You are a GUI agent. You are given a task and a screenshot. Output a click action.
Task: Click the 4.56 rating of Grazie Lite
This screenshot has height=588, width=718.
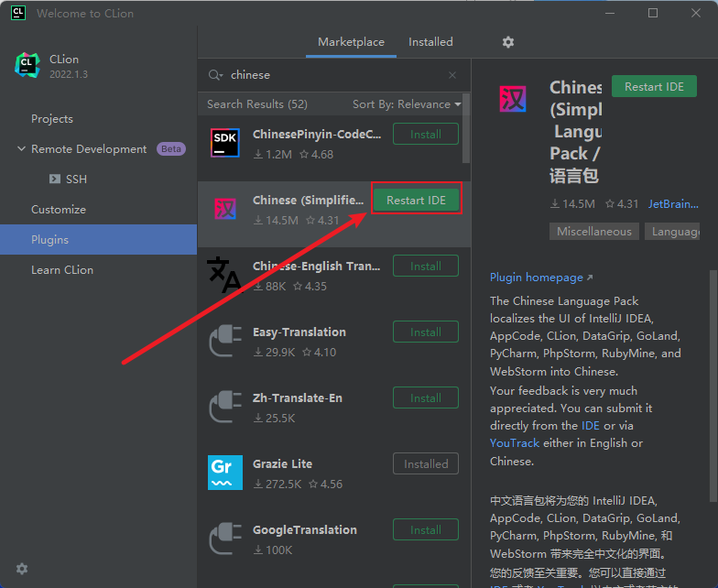point(326,484)
